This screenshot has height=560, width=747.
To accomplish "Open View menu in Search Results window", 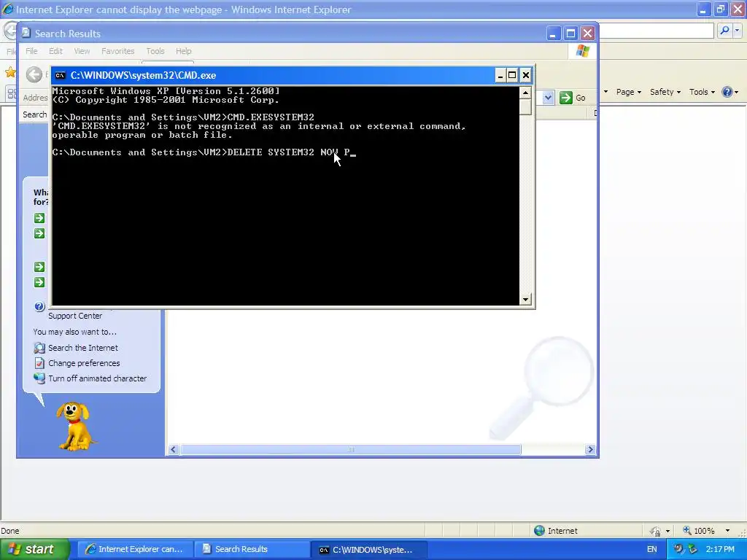I will pyautogui.click(x=82, y=51).
